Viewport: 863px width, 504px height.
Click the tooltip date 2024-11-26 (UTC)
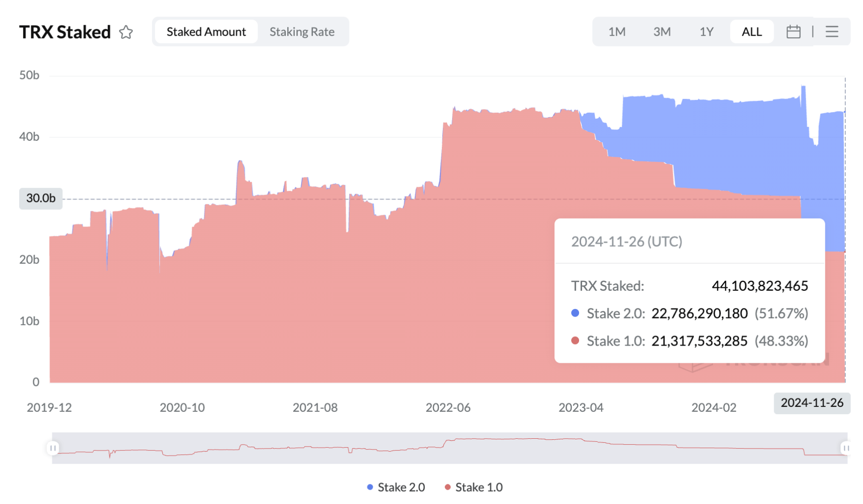[627, 242]
